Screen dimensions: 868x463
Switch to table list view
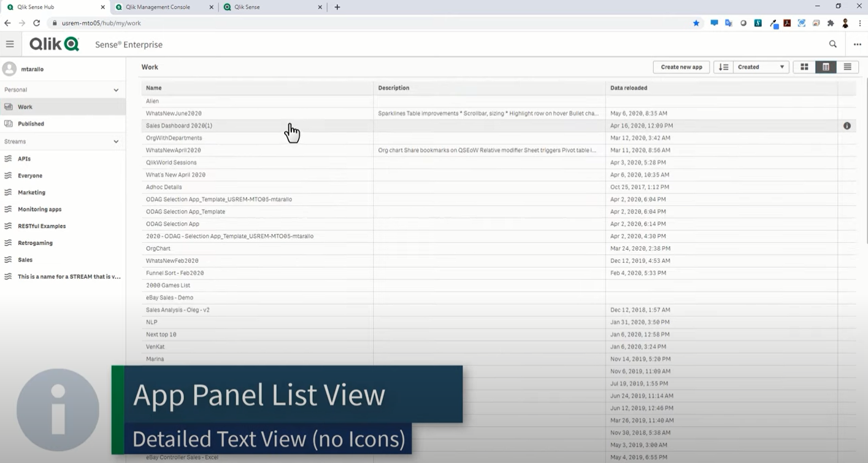click(826, 67)
